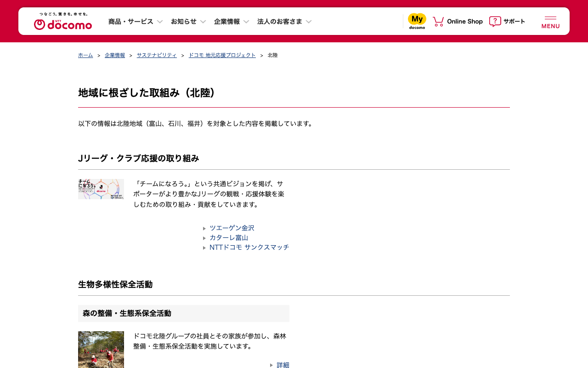The width and height of the screenshot is (588, 368).
Task: Click the forest maintenance activity photo
Action: 101,350
